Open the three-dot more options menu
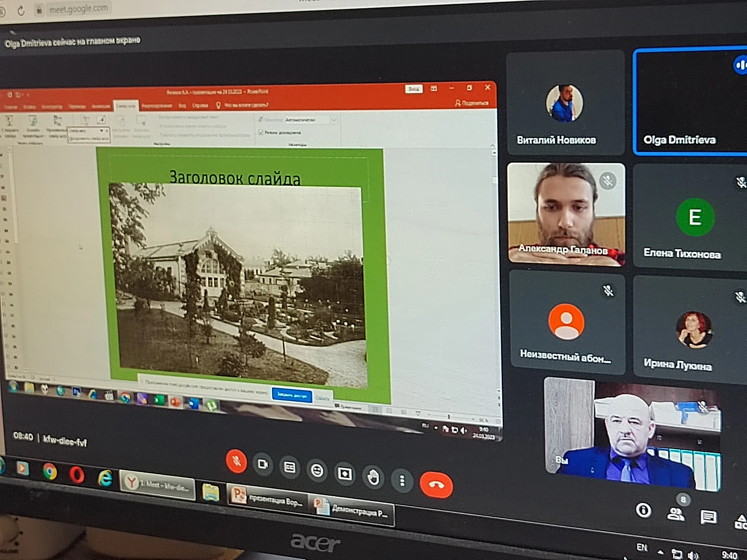 pyautogui.click(x=402, y=481)
